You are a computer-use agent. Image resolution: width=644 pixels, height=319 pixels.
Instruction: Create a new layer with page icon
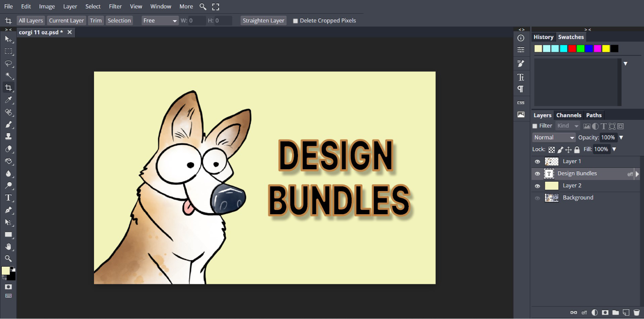[626, 313]
